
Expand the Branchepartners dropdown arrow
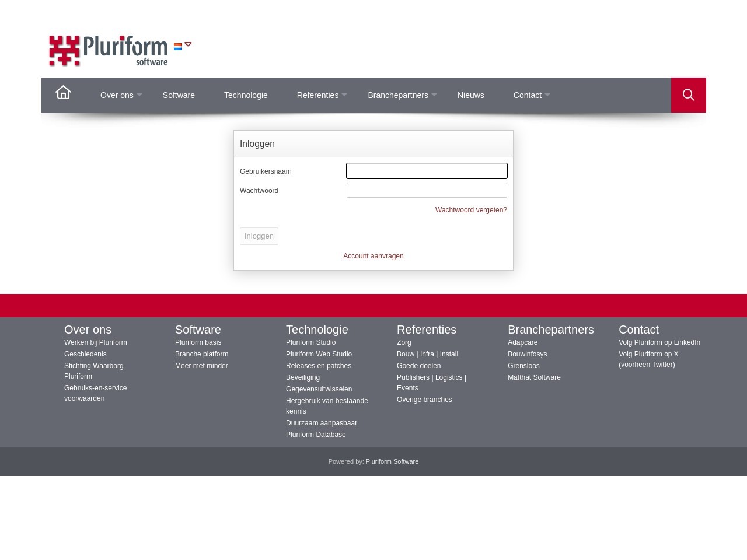(434, 95)
